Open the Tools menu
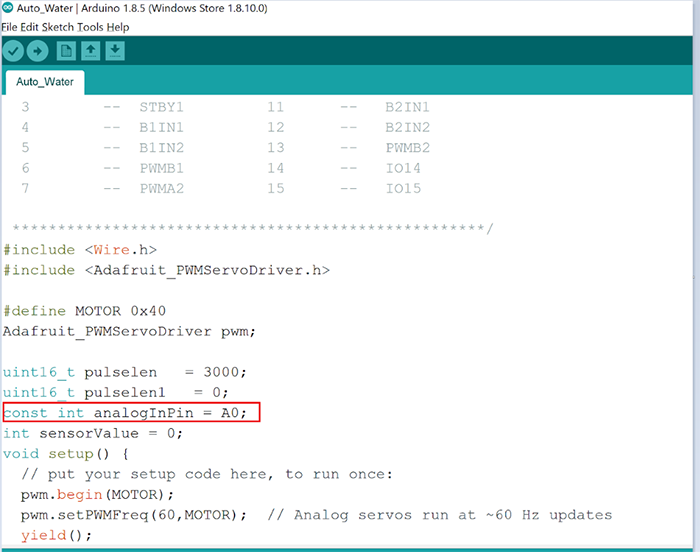The width and height of the screenshot is (700, 552). [x=90, y=26]
